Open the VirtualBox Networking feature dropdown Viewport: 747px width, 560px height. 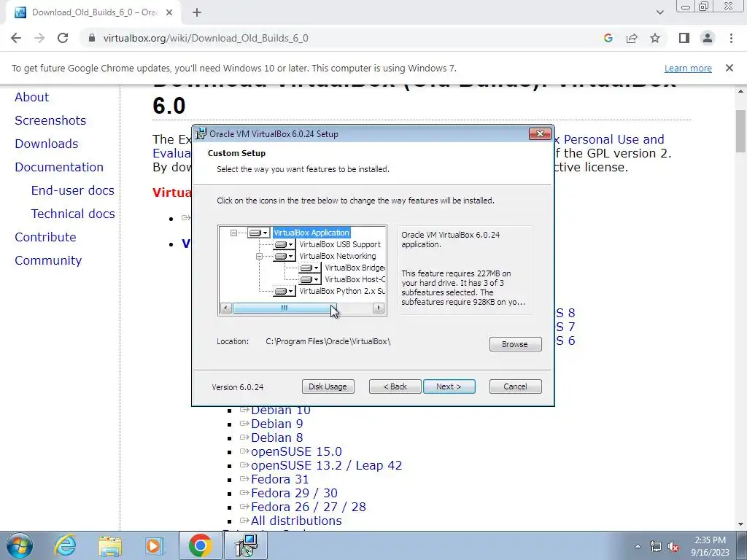pos(284,256)
